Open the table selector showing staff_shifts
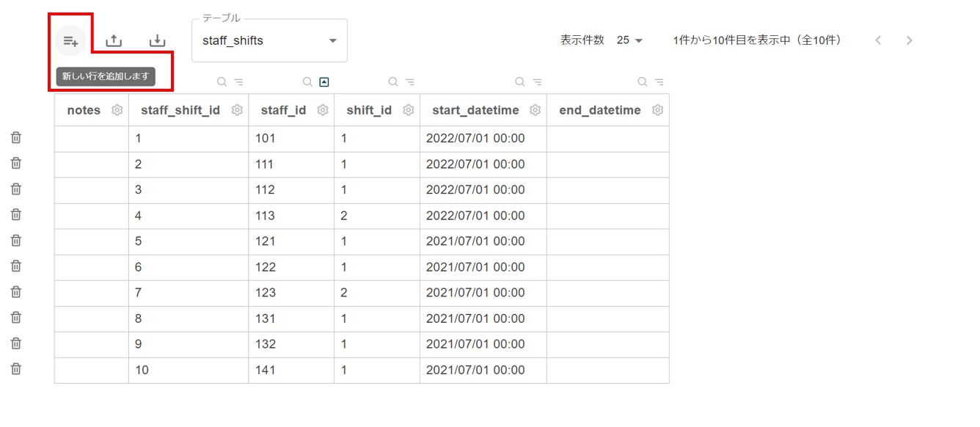980x427 pixels. (x=269, y=41)
